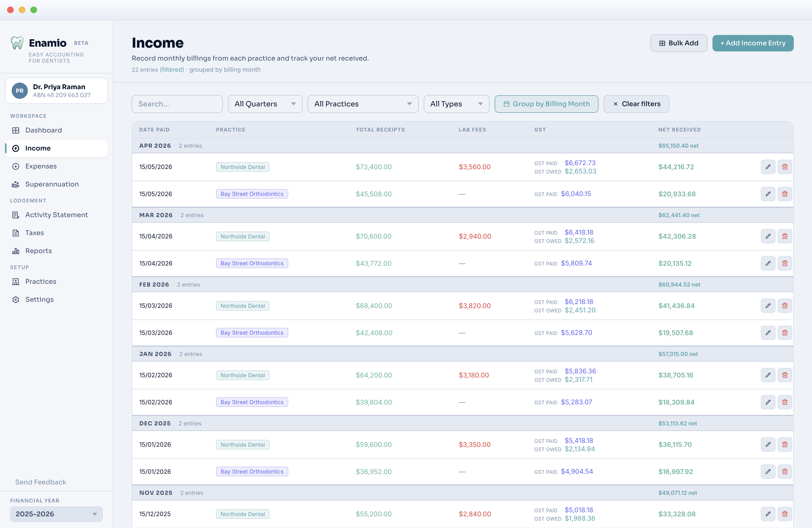Open Dashboard in the sidebar

click(x=56, y=130)
